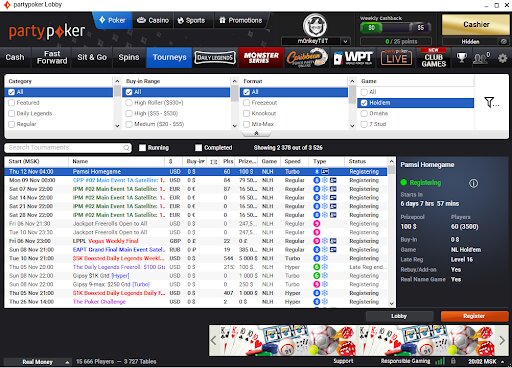Open the settings gear icon
Viewport: 512px width, 368px height.
tap(503, 58)
